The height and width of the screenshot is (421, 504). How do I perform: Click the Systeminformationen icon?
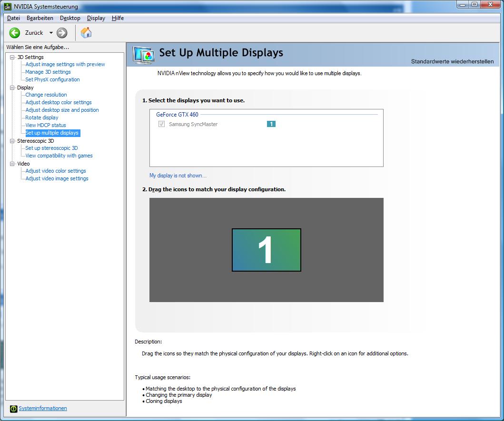tap(13, 409)
